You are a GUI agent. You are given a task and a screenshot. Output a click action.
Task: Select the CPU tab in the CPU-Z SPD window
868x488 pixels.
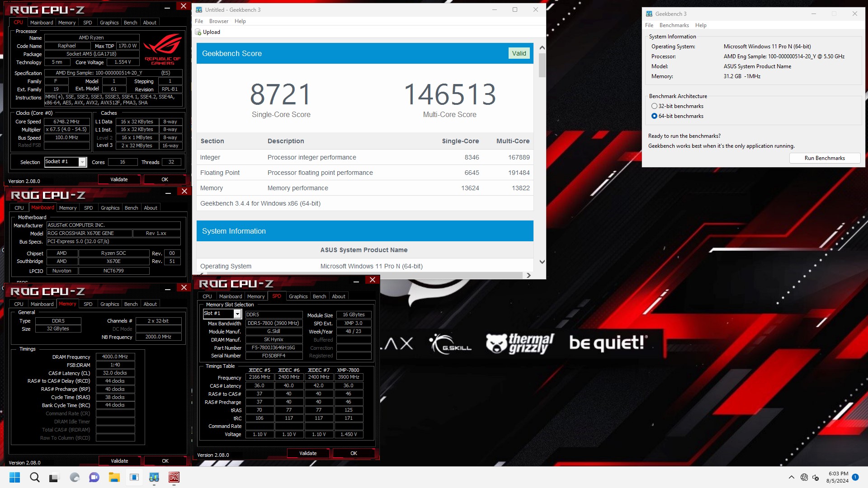pyautogui.click(x=207, y=296)
